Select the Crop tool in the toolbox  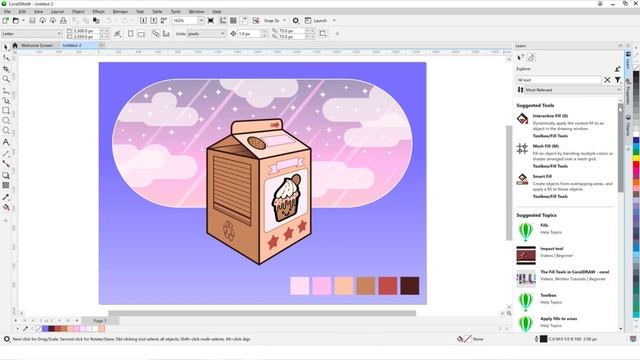(6, 69)
